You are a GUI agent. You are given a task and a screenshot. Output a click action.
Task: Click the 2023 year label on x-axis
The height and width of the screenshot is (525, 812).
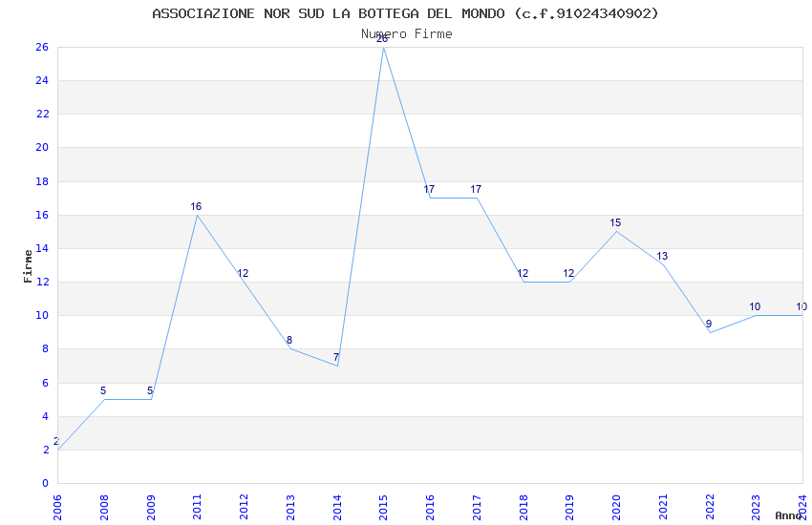tap(756, 507)
